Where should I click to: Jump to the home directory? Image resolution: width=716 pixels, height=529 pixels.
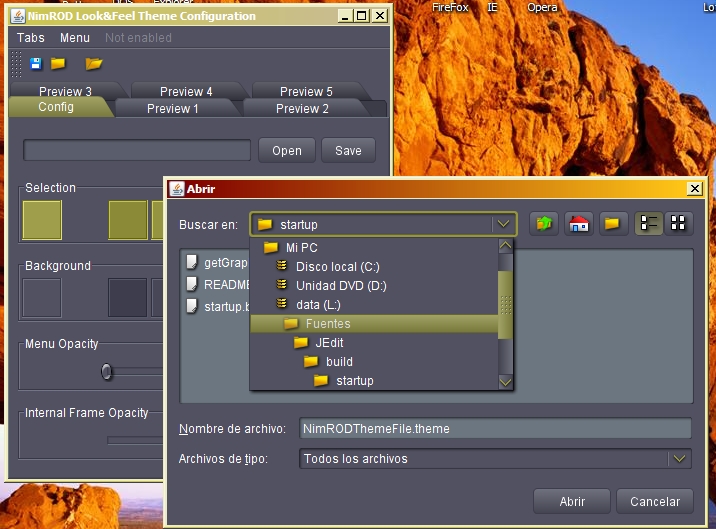[578, 224]
